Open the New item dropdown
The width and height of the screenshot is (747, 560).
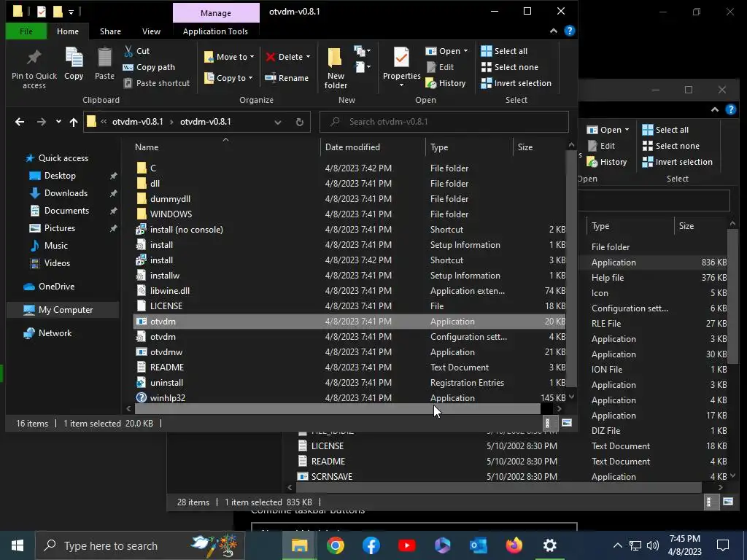tap(363, 51)
